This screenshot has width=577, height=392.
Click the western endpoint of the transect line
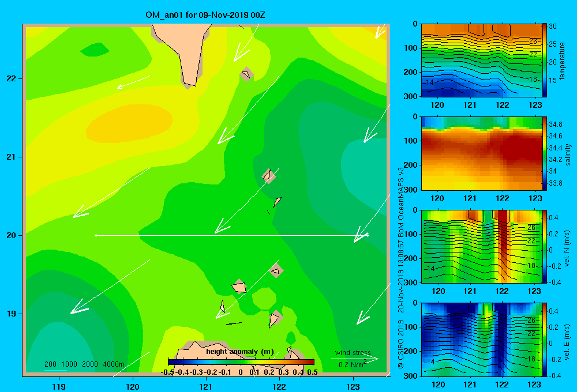pyautogui.click(x=96, y=235)
